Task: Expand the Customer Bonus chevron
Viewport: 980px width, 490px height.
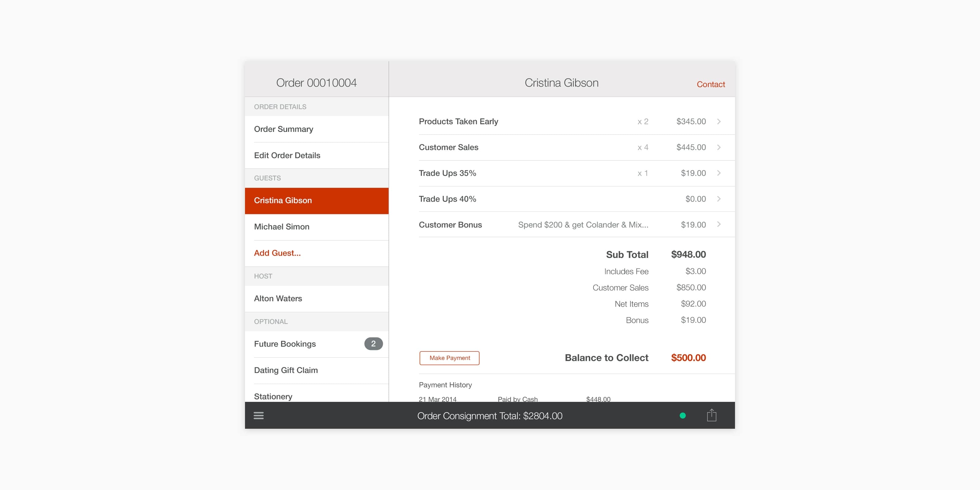Action: 719,224
